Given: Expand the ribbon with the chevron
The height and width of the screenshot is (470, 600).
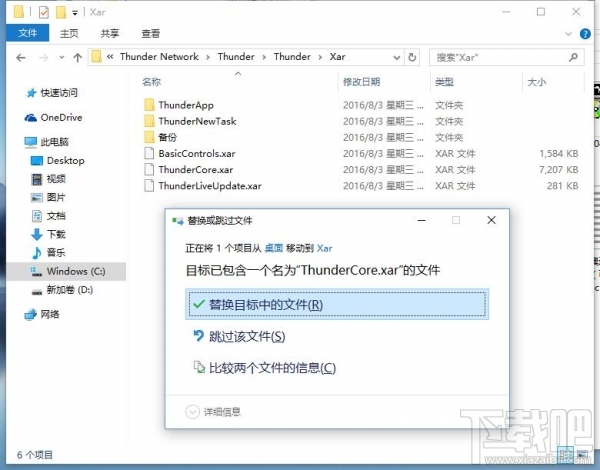Looking at the screenshot, I should pos(568,34).
